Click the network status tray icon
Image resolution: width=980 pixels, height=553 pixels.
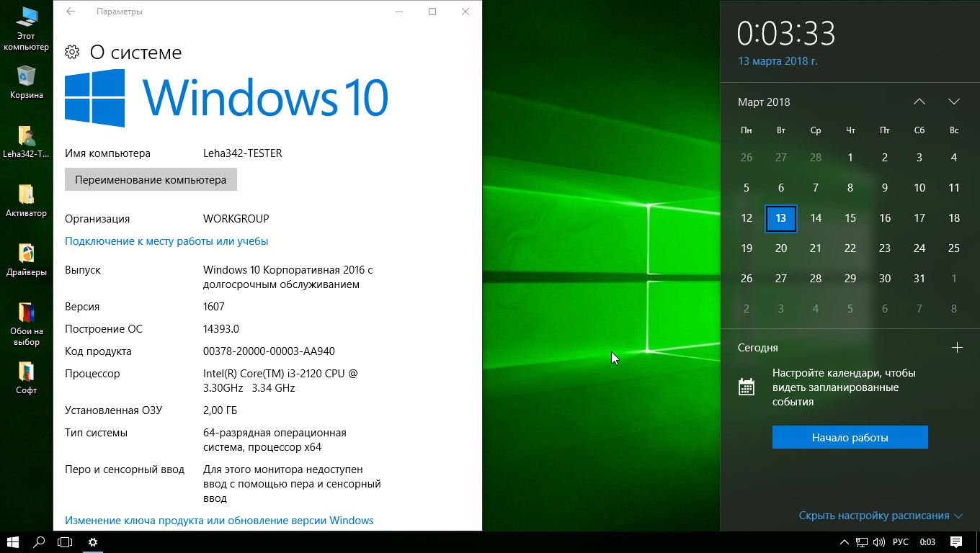coord(861,541)
